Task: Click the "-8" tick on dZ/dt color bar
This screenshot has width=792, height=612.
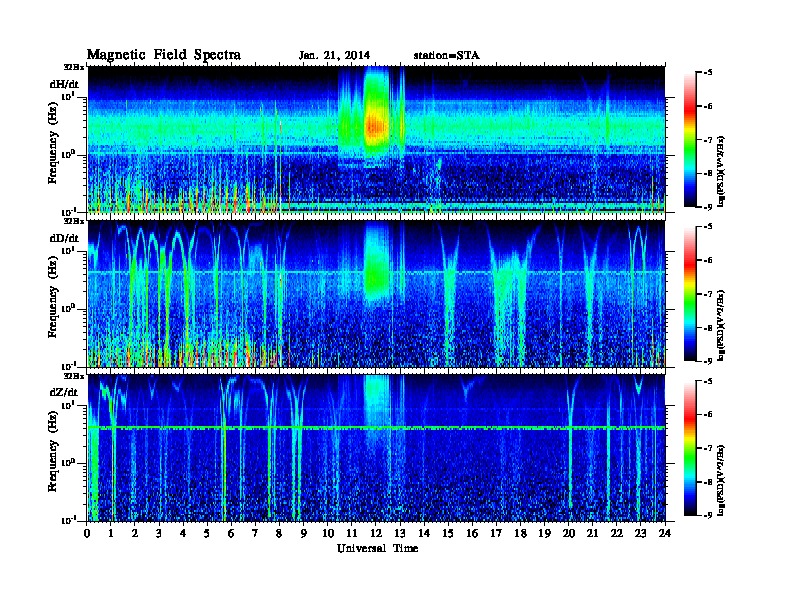Action: 708,482
